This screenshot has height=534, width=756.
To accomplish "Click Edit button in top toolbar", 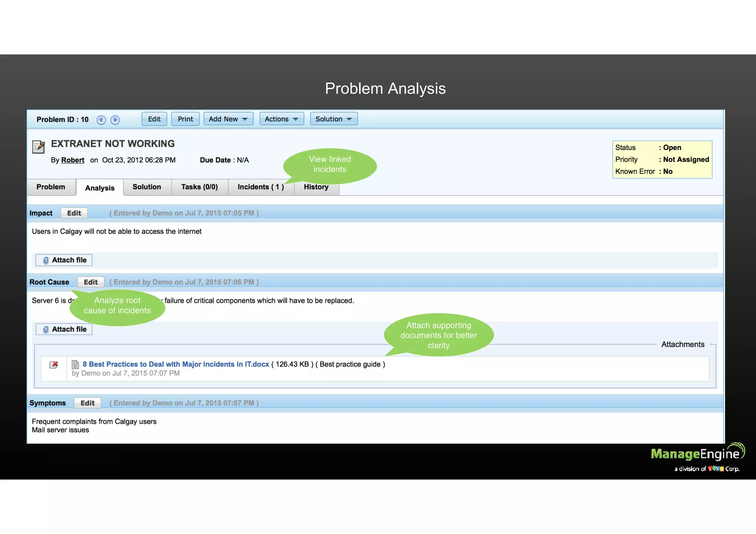I will tap(154, 119).
